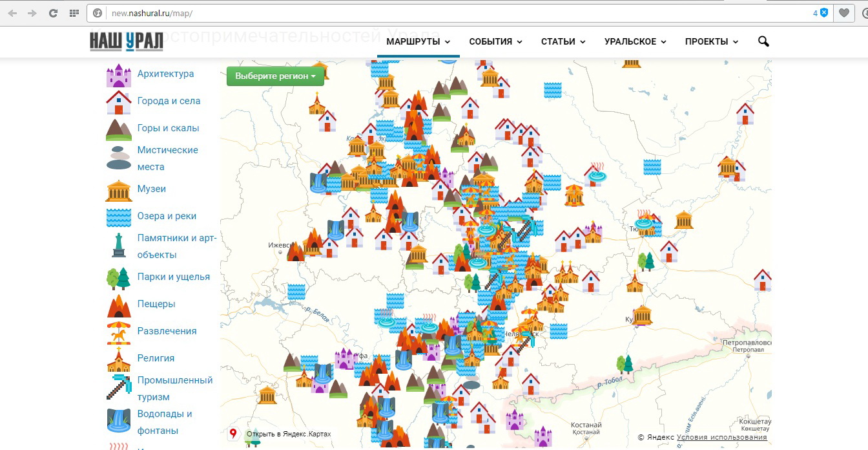Viewport: 868px width, 450px height.
Task: Click the Пещеры cave icon in the legend
Action: [x=119, y=305]
